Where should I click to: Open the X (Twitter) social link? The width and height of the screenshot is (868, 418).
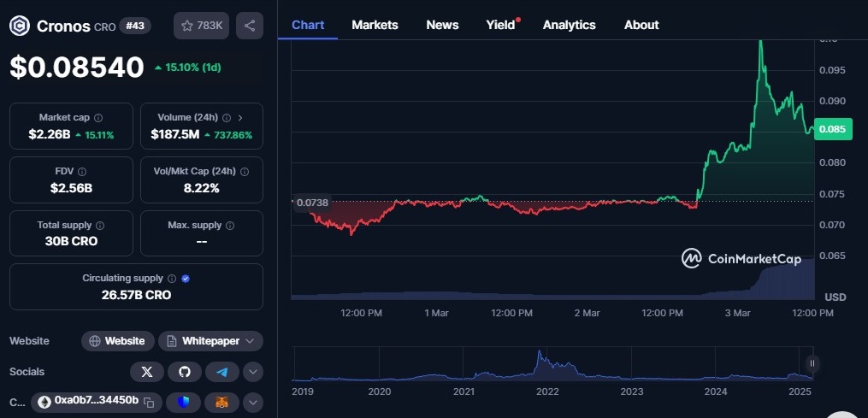(147, 372)
